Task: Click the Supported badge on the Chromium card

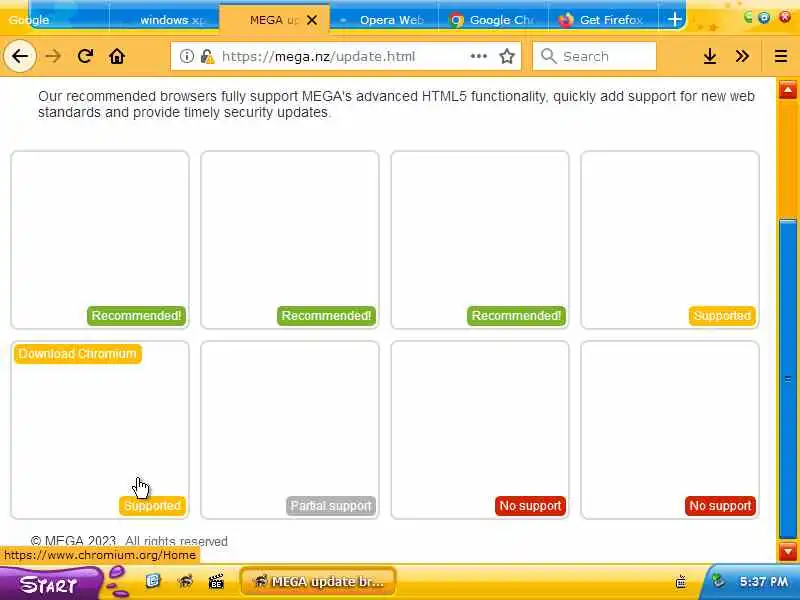Action: coord(152,506)
